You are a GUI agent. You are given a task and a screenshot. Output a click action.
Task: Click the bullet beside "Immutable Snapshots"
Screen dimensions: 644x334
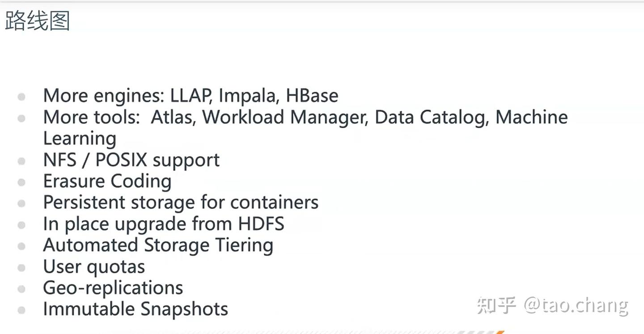pos(21,310)
